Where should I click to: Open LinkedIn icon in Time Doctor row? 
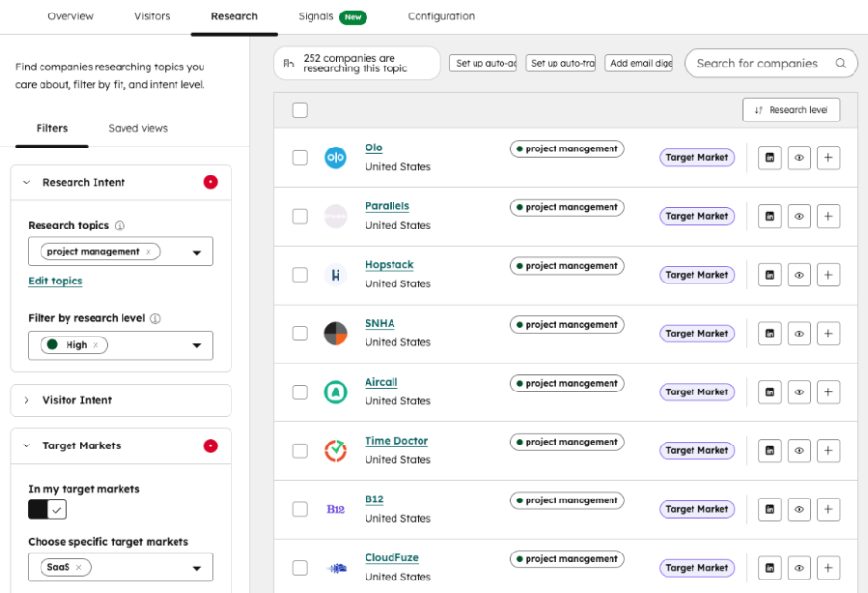pyautogui.click(x=770, y=450)
